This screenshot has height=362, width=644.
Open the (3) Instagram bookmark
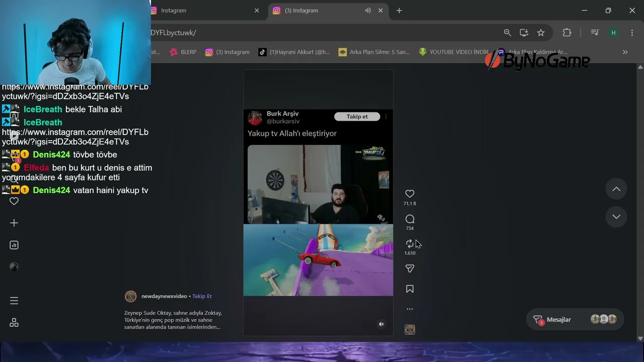coord(227,52)
